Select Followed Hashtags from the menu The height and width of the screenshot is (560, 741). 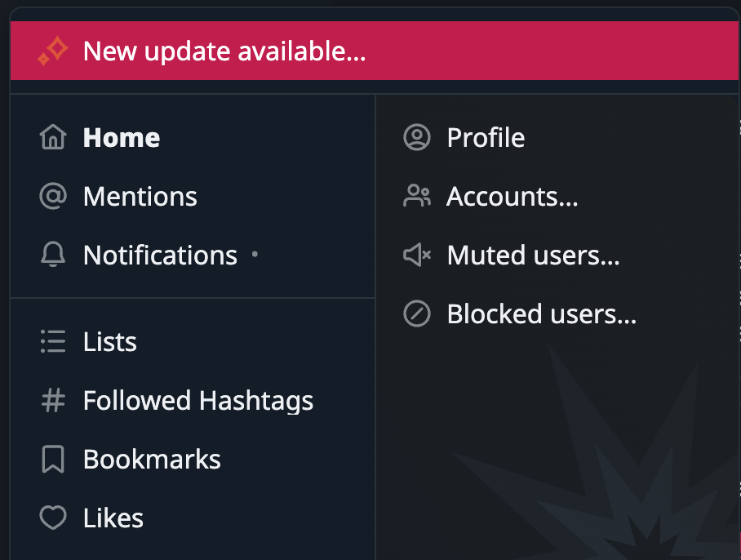(193, 400)
